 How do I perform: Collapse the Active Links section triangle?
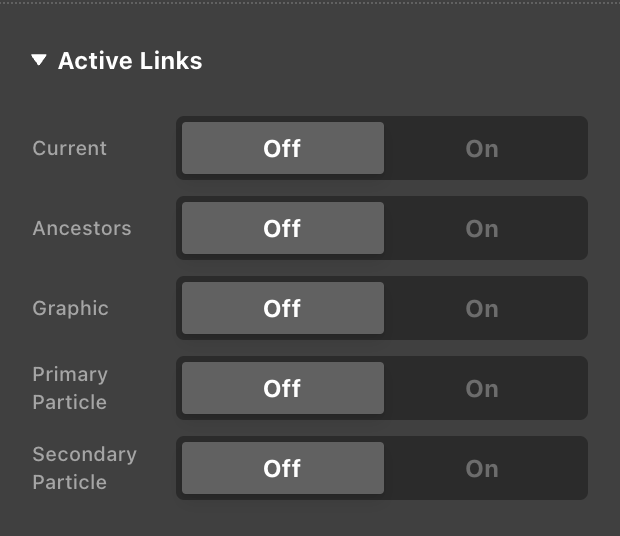click(39, 61)
